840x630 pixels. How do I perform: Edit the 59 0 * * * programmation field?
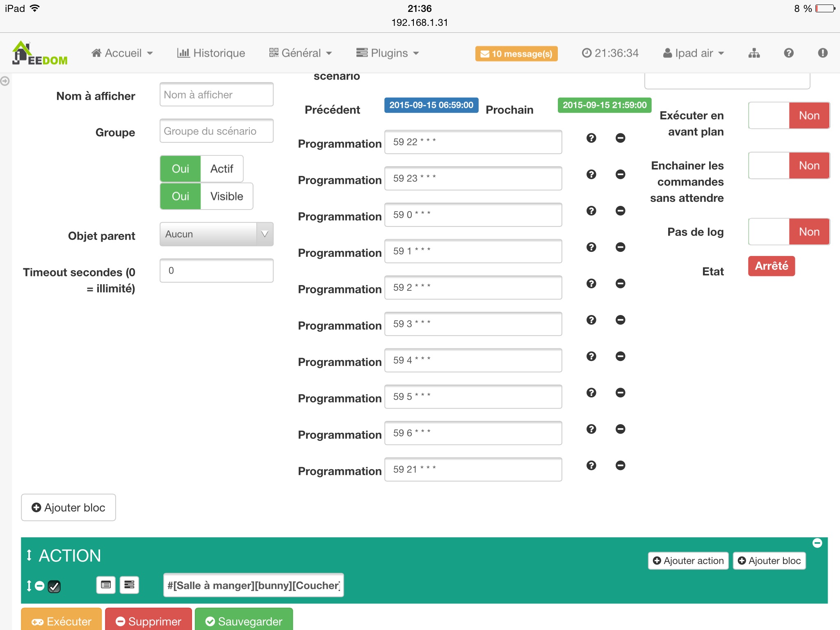(473, 215)
